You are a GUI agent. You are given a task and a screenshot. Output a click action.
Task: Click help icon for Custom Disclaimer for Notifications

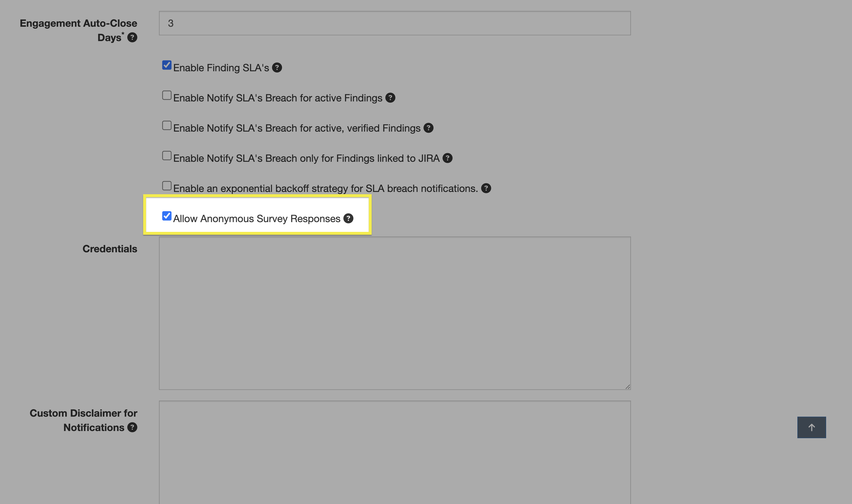132,427
